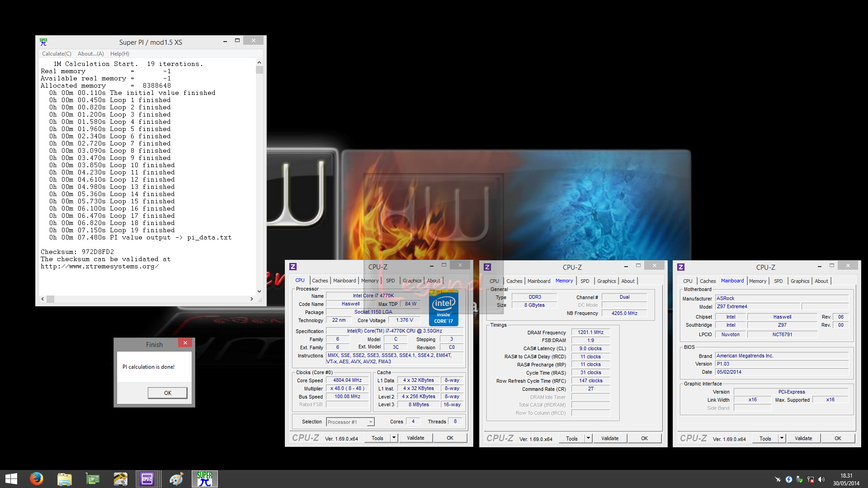Close the Finish dialog with X
Viewport: 868px width, 488px height.
pyautogui.click(x=185, y=343)
